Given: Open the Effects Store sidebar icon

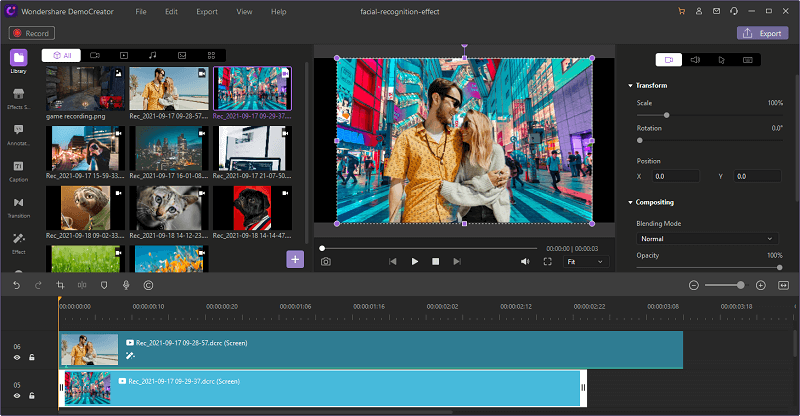Looking at the screenshot, I should coord(18,98).
